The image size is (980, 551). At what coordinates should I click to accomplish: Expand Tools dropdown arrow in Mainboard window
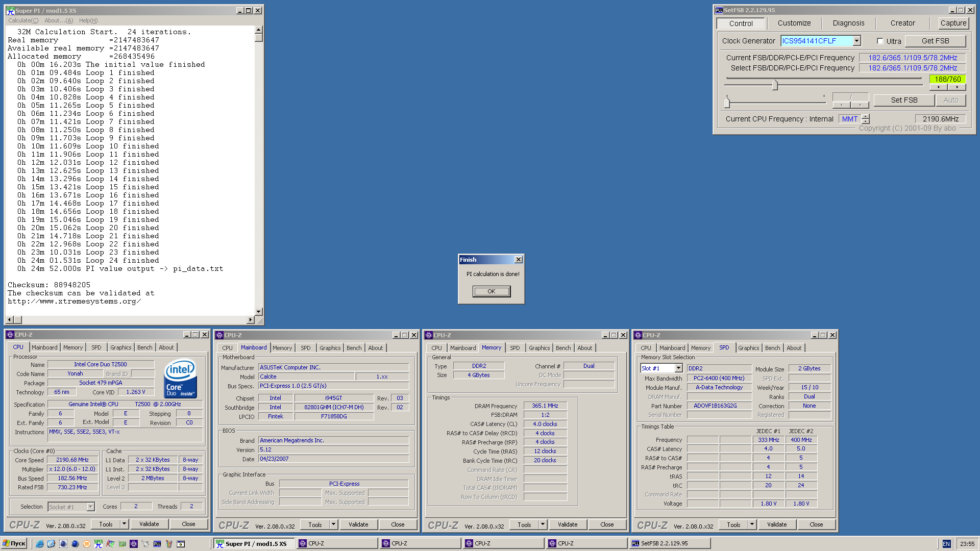coord(333,524)
